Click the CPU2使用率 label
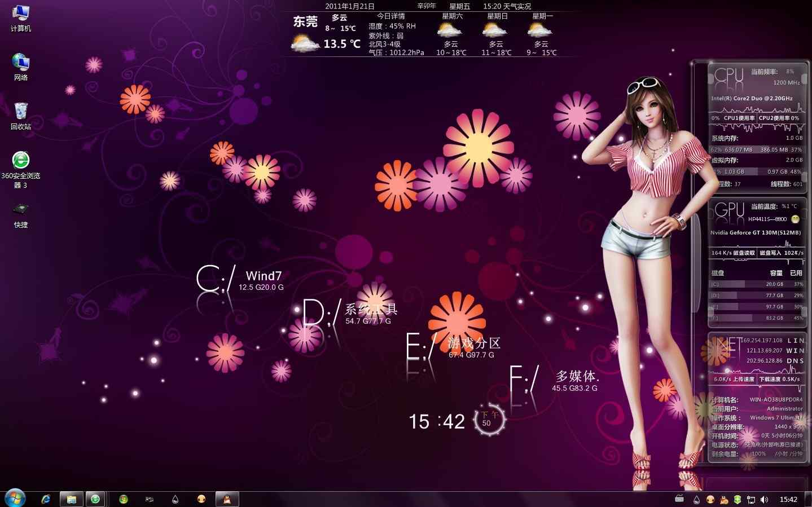Screen dimensions: 812x507 (774, 118)
